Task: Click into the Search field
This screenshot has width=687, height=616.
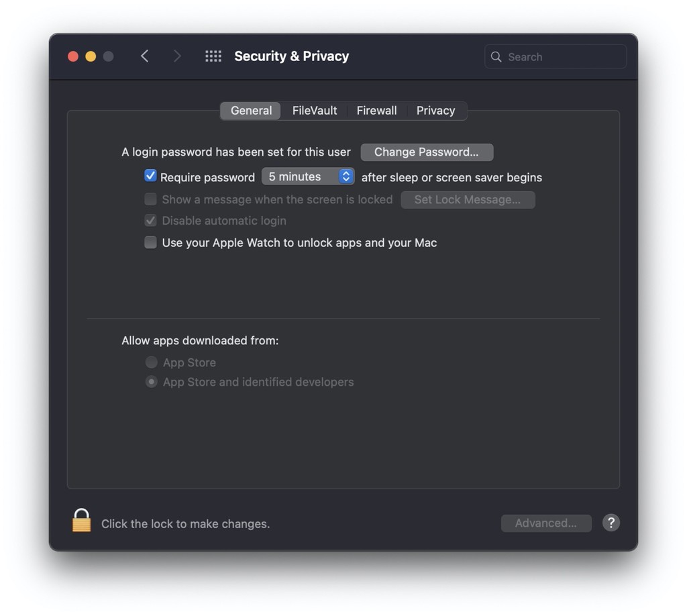Action: (556, 56)
